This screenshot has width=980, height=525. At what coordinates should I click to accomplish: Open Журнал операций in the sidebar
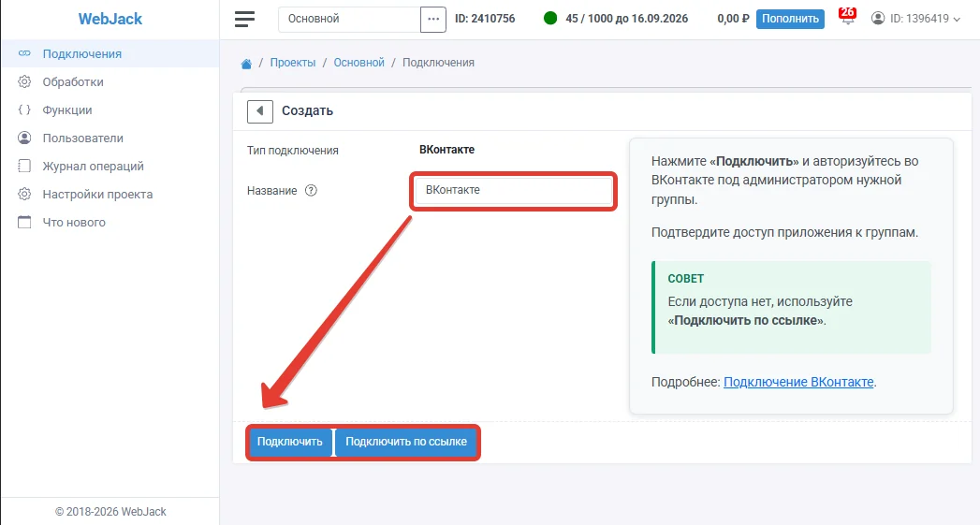click(x=110, y=167)
